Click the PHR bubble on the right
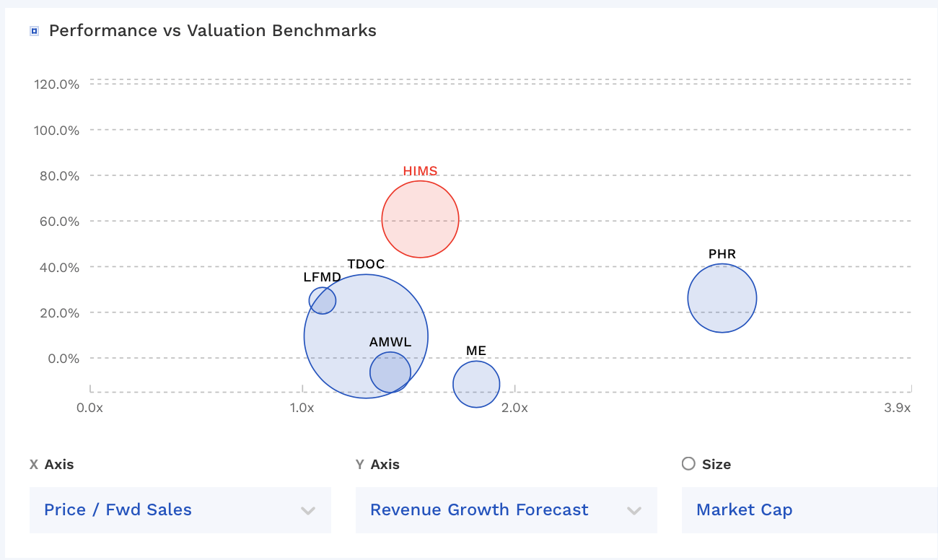This screenshot has width=938, height=560. tap(722, 297)
